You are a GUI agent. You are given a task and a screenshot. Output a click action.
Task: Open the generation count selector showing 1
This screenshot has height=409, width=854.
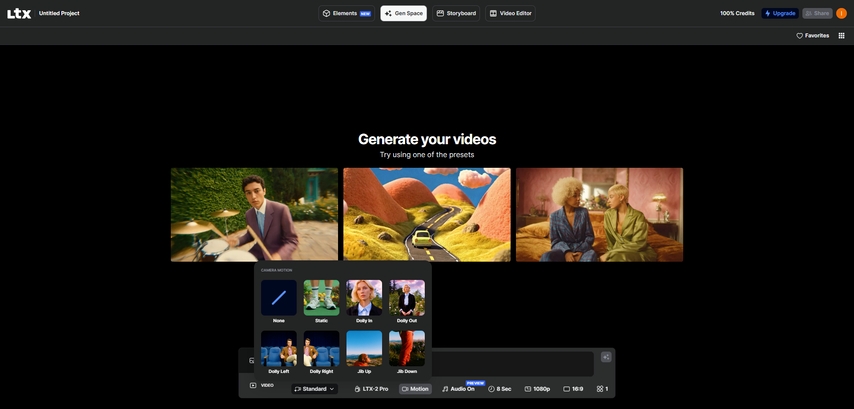pyautogui.click(x=602, y=389)
